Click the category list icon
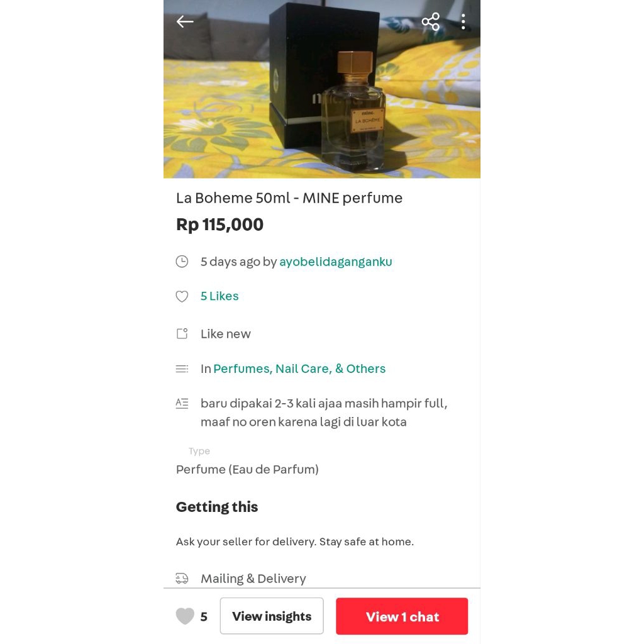The image size is (644, 644). (182, 369)
